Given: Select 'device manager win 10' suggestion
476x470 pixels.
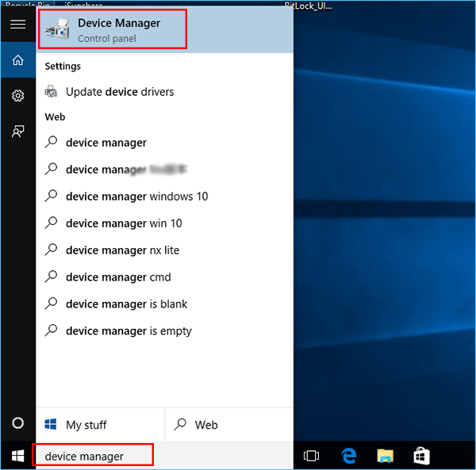Looking at the screenshot, I should click(124, 224).
